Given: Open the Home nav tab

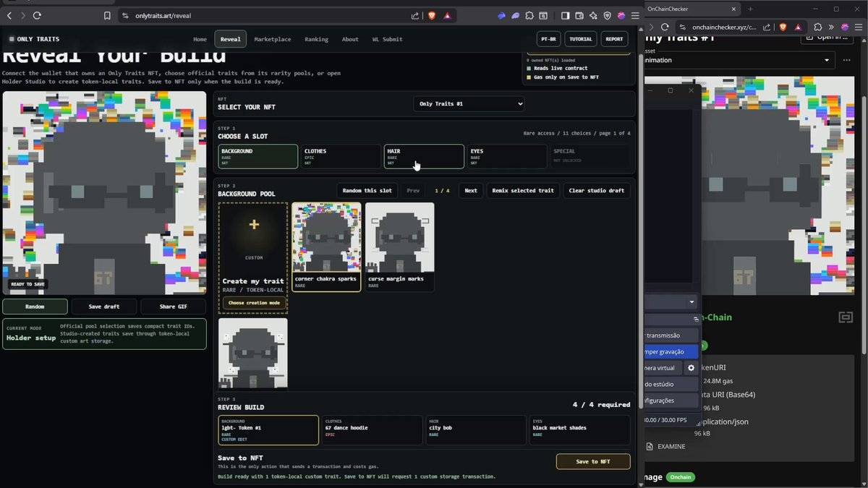Looking at the screenshot, I should (x=200, y=39).
